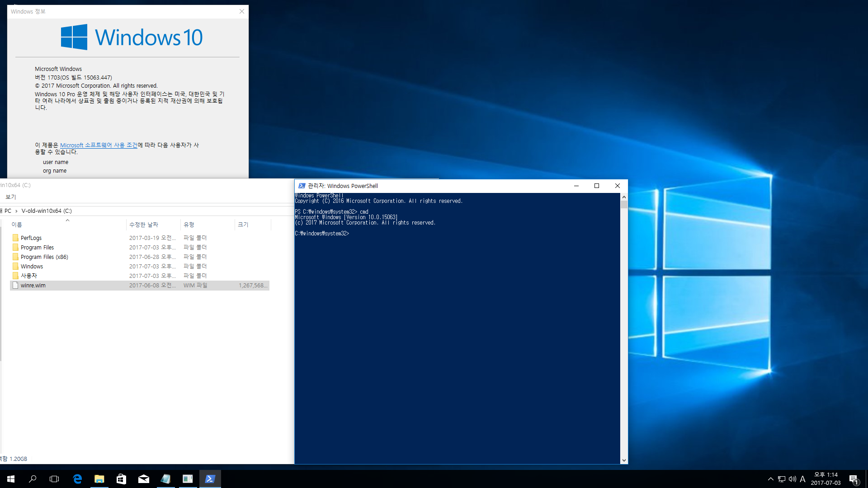The image size is (868, 488).
Task: Sort by 이름 column header
Action: (x=68, y=225)
